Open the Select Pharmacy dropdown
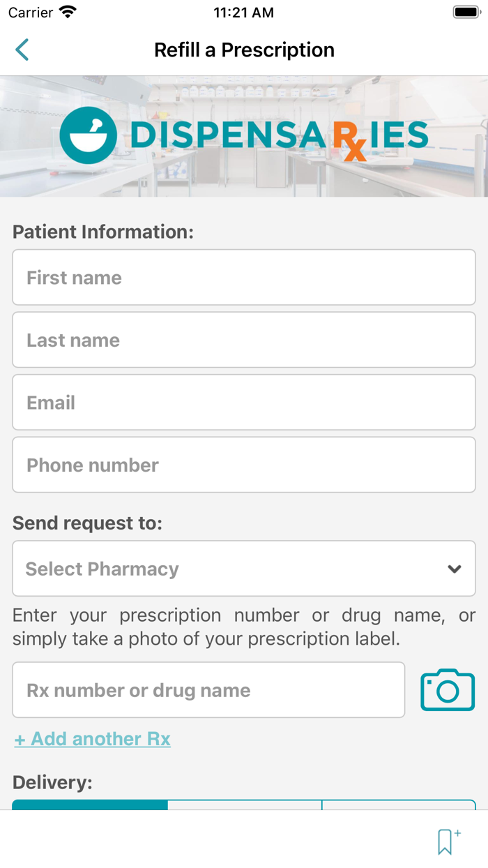This screenshot has height=868, width=488. 244,569
